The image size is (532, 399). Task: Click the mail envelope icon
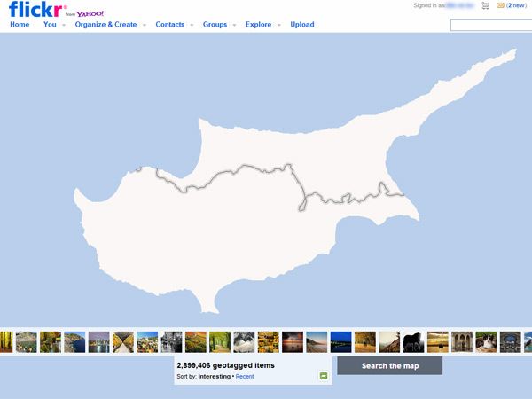[500, 5]
